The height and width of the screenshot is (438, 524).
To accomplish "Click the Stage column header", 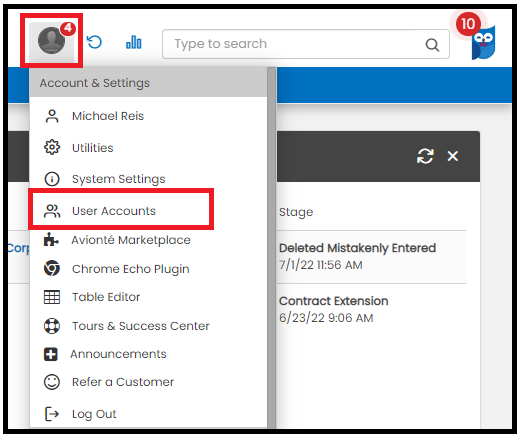I will (296, 212).
